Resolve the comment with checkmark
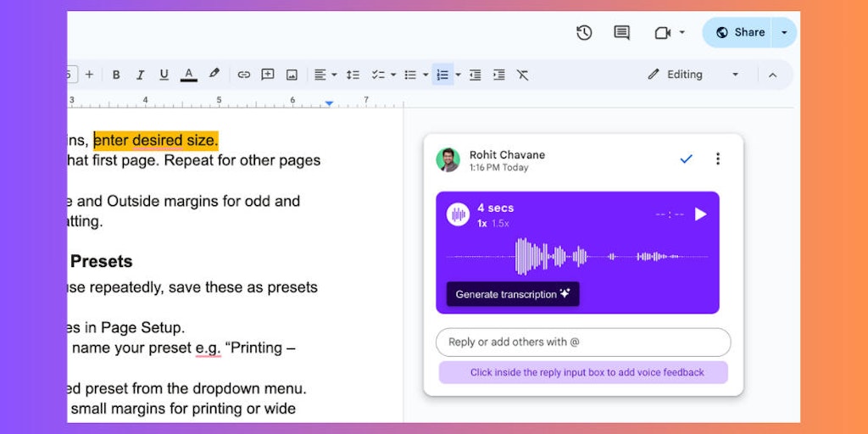 687,159
